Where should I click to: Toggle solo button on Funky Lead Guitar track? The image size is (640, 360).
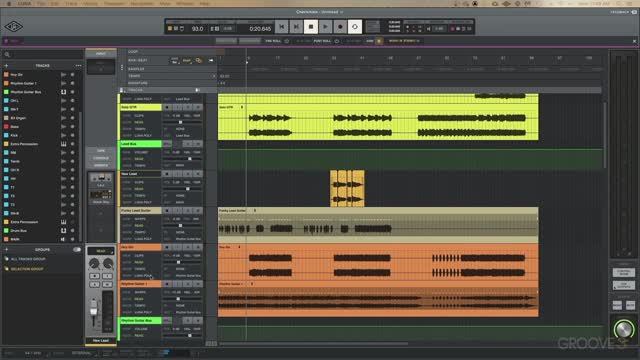pyautogui.click(x=188, y=211)
